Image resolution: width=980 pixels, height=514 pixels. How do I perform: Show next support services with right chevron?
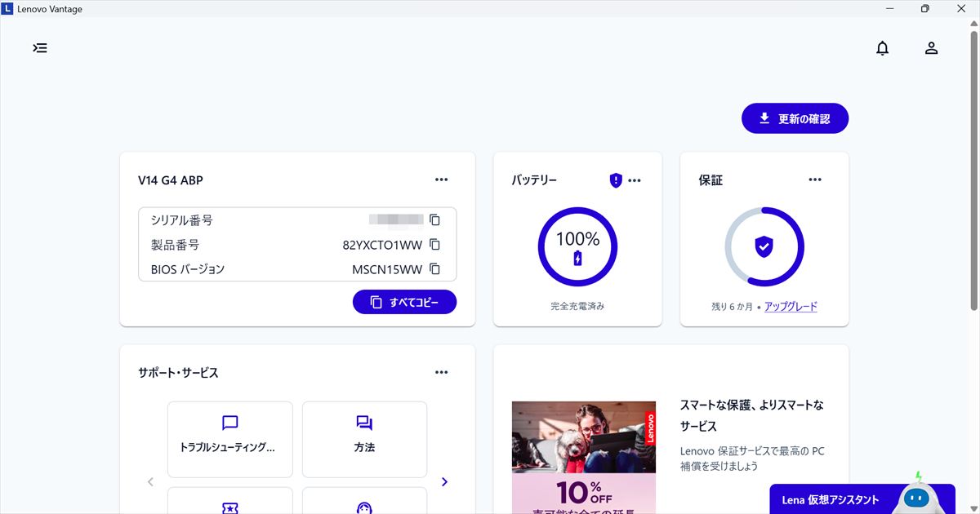[x=444, y=481]
